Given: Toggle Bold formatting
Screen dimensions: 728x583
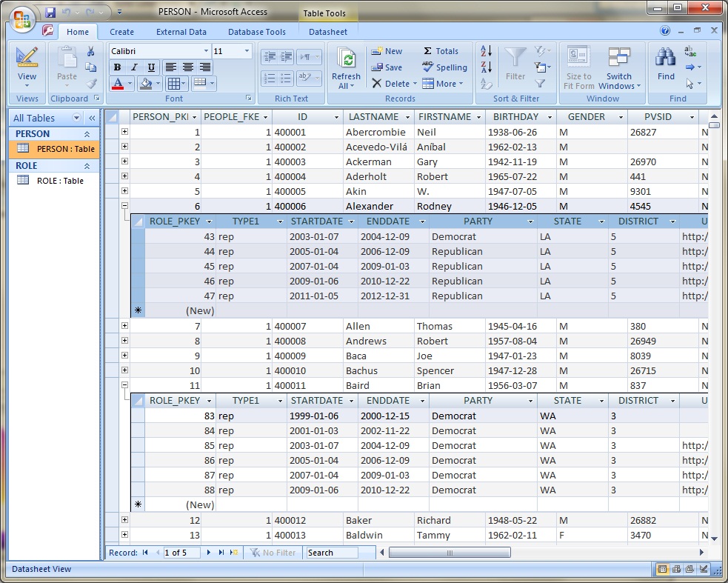Looking at the screenshot, I should (x=117, y=67).
